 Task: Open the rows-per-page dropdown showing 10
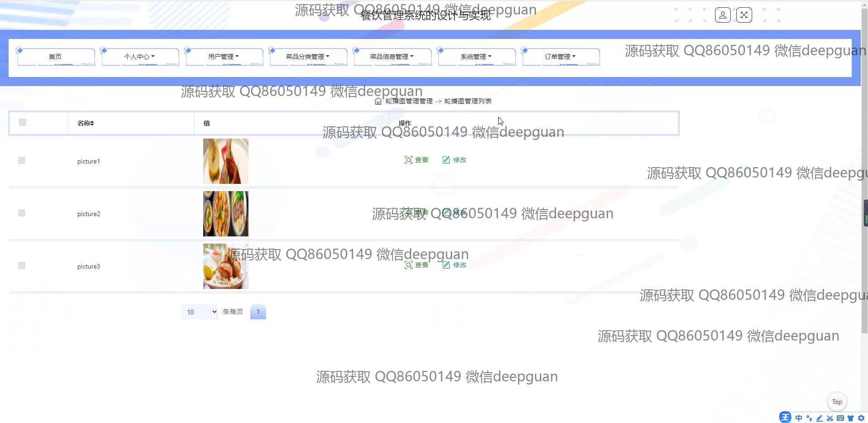pos(200,312)
